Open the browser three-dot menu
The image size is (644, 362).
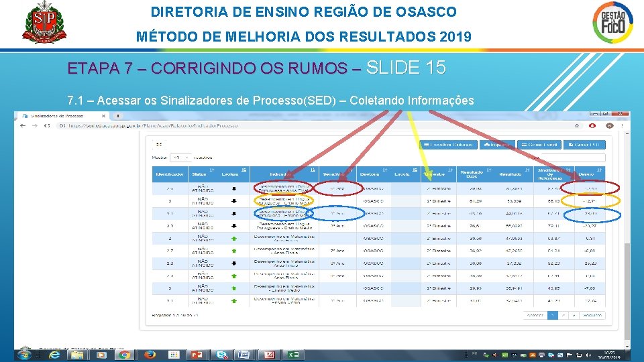[x=623, y=125]
